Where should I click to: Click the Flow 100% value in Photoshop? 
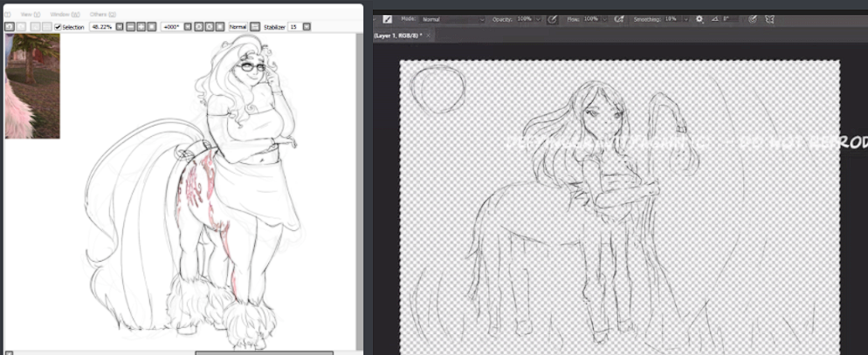click(590, 19)
